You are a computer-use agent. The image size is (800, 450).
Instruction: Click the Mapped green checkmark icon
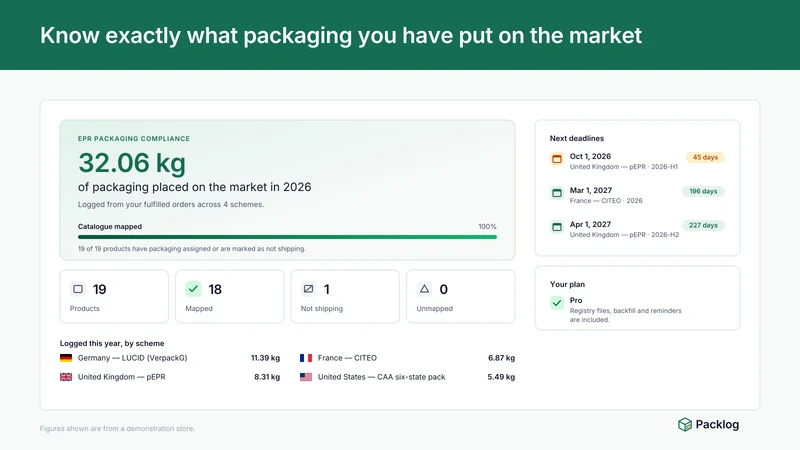(x=193, y=289)
